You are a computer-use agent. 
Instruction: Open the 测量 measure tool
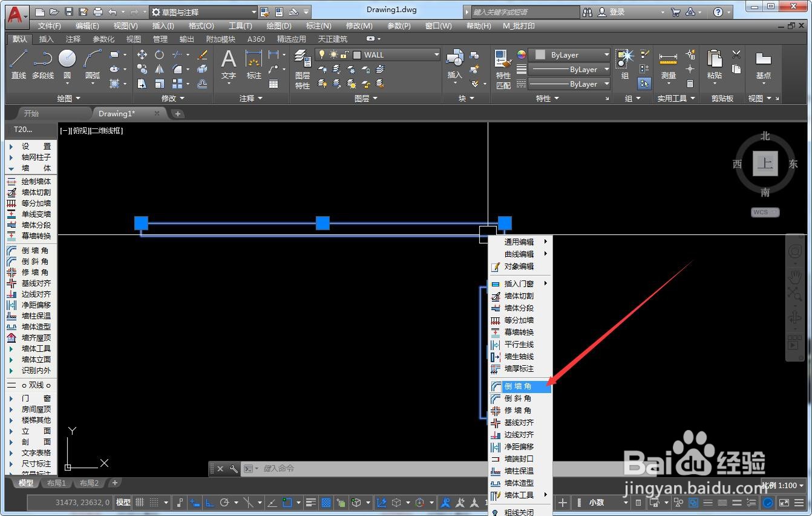668,65
